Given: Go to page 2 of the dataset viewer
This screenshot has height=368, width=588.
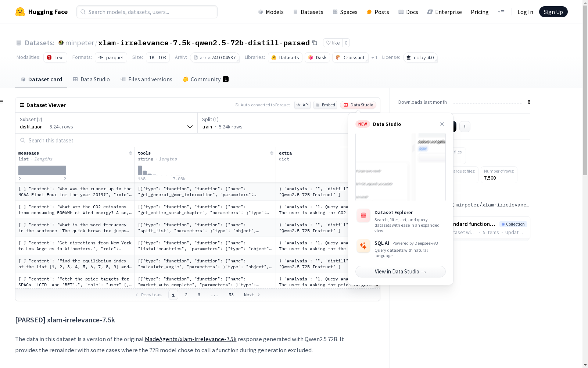Looking at the screenshot, I should click(x=186, y=295).
